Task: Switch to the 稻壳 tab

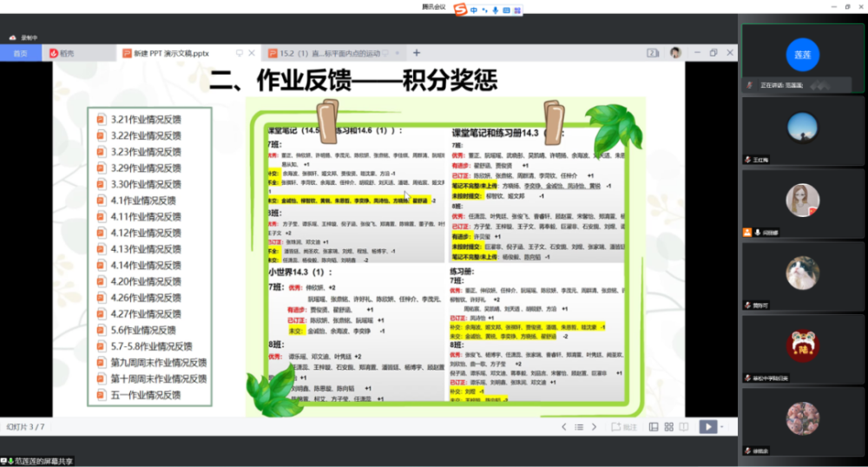Action: click(x=67, y=53)
